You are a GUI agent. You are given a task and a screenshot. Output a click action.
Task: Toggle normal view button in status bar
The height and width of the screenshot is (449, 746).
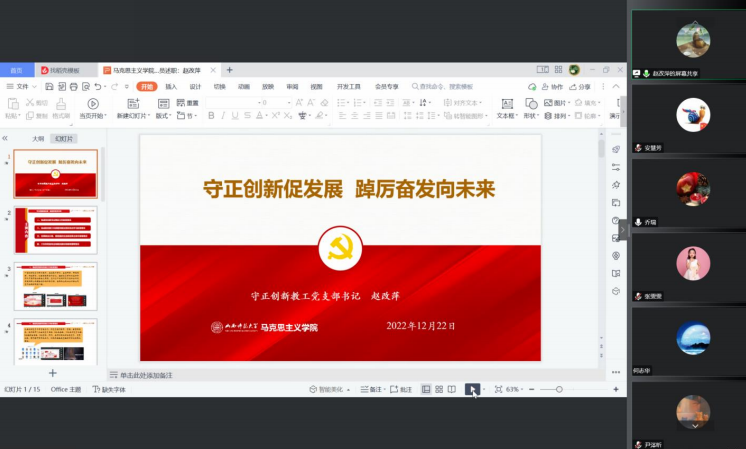tap(426, 389)
